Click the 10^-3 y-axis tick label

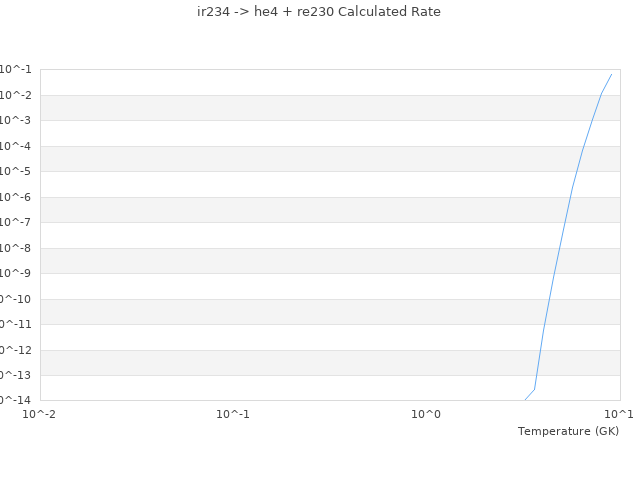pos(16,120)
